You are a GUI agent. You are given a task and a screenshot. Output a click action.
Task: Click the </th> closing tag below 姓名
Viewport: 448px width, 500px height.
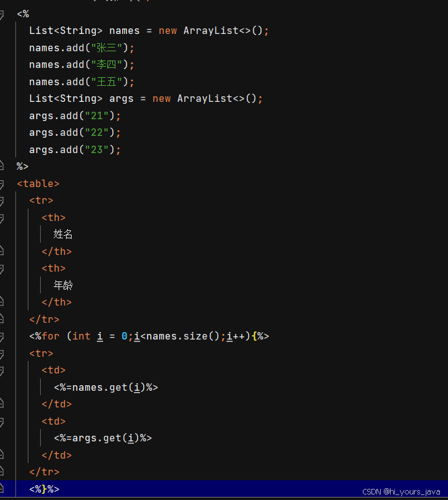click(56, 252)
